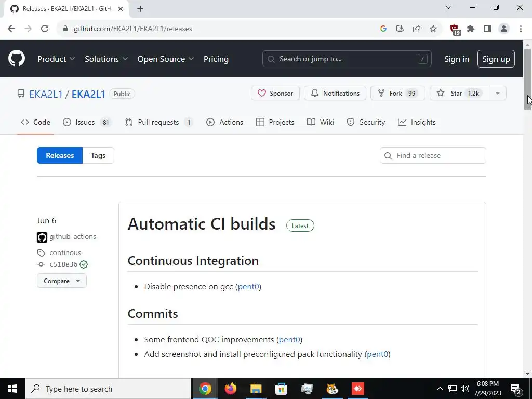Open the Google icon in address bar

383,29
